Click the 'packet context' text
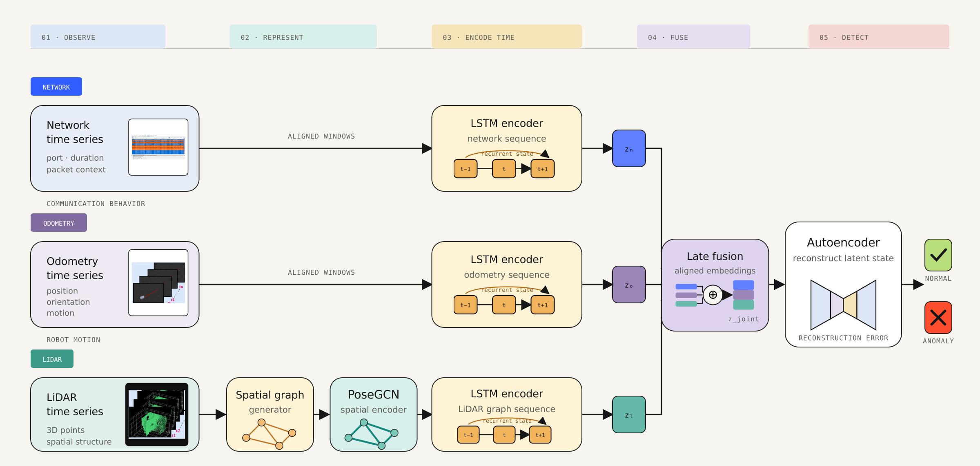Image resolution: width=980 pixels, height=466 pixels. (x=76, y=170)
